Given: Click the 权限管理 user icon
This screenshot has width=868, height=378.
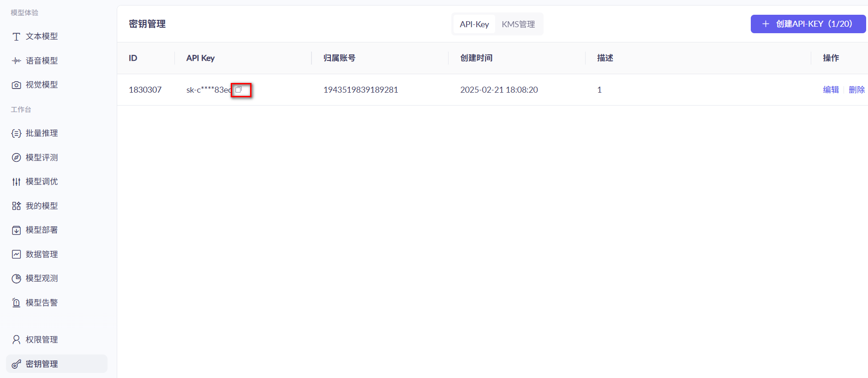Looking at the screenshot, I should [x=16, y=340].
